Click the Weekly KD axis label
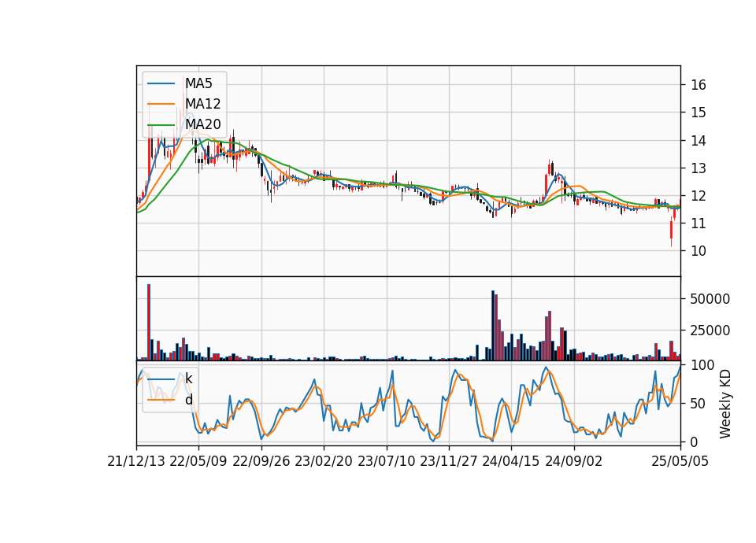The image size is (756, 543). [725, 404]
